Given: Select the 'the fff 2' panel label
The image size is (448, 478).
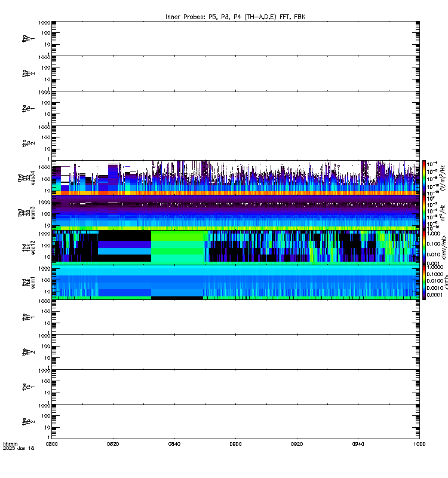Looking at the screenshot, I should pos(28,352).
